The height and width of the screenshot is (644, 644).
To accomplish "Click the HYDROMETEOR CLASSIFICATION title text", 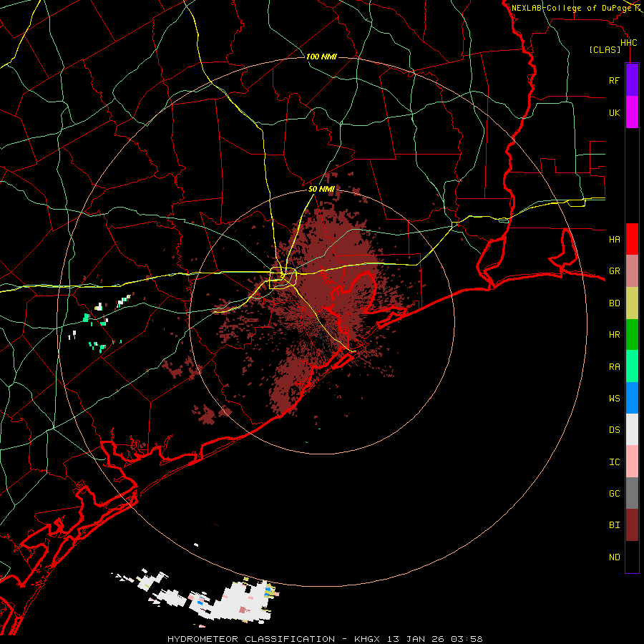I will point(251,639).
